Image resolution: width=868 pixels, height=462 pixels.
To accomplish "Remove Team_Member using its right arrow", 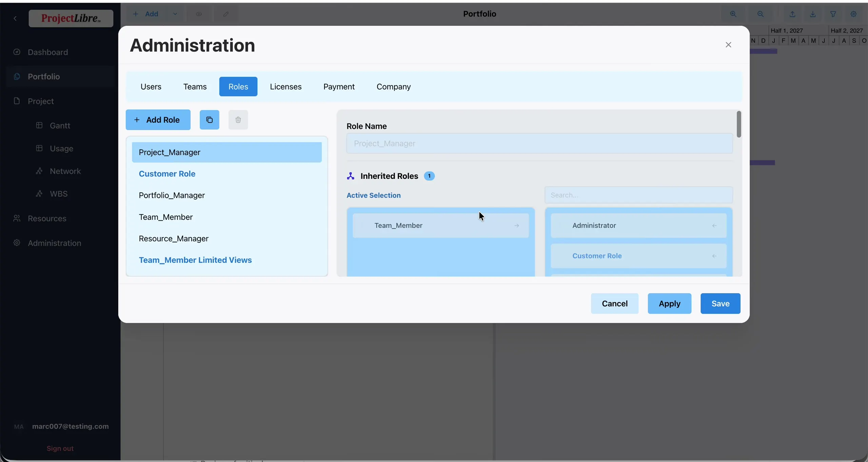I will tap(516, 226).
